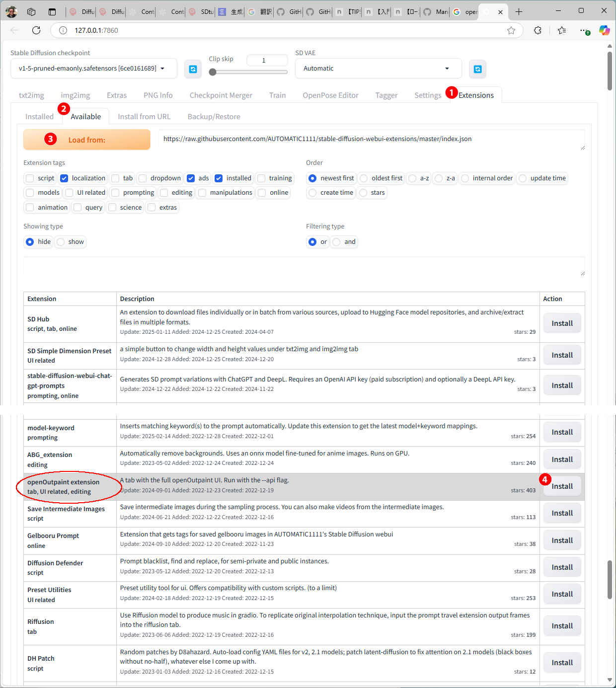Open the browser Extensions puzzle icon
The height and width of the screenshot is (688, 616).
click(538, 30)
